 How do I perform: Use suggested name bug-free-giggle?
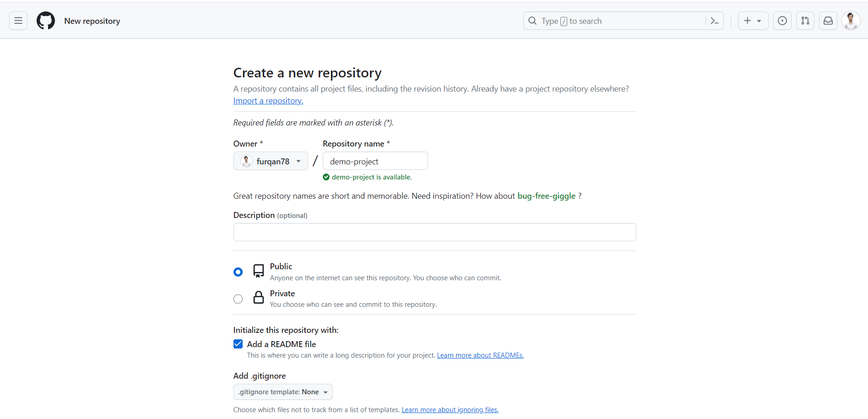coord(546,196)
